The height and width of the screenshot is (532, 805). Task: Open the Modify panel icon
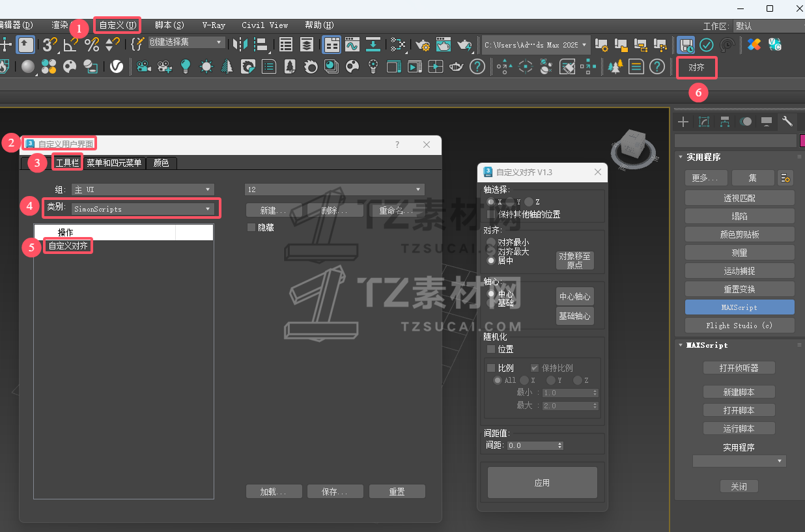pos(703,122)
